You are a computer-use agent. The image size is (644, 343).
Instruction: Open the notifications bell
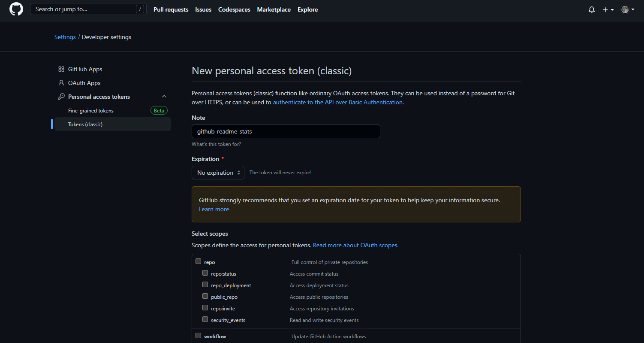[x=592, y=9]
